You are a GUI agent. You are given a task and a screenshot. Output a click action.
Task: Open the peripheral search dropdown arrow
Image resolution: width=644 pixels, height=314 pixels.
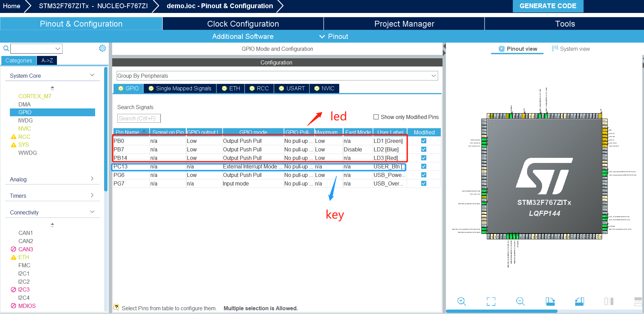tap(58, 49)
